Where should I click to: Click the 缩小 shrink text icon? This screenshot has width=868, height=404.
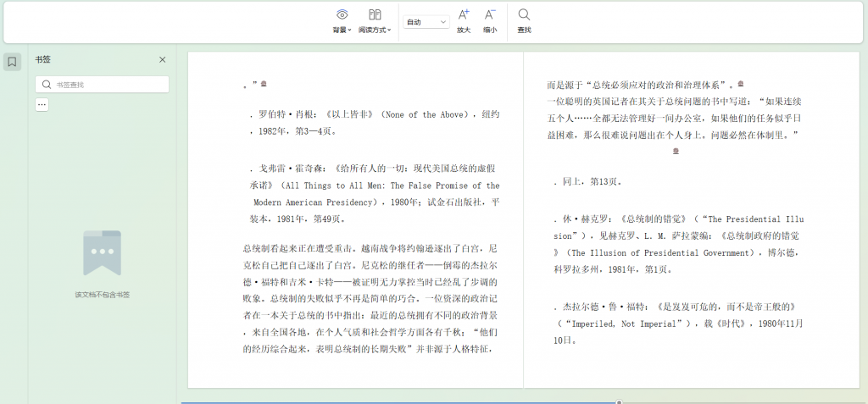(x=490, y=15)
